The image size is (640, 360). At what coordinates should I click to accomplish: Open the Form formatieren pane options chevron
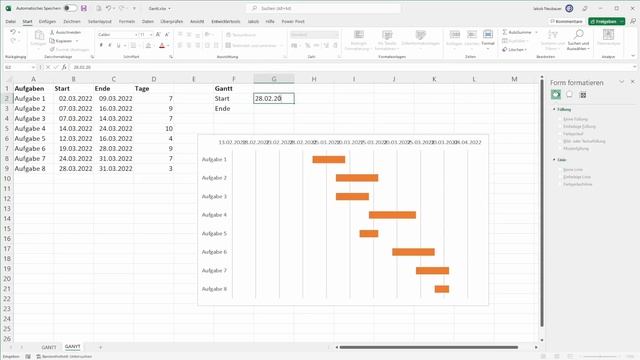click(x=621, y=82)
